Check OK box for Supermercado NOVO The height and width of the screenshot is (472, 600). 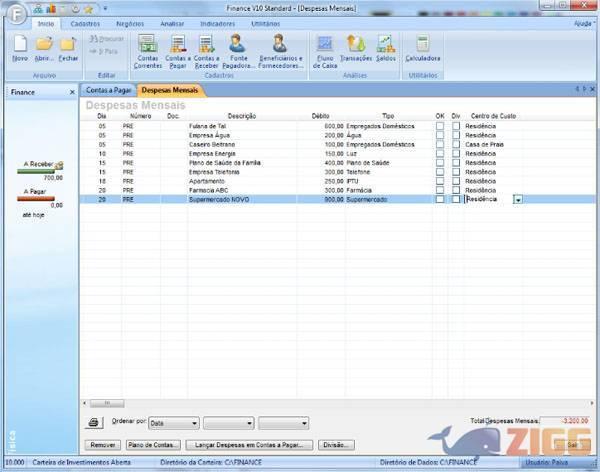(440, 199)
